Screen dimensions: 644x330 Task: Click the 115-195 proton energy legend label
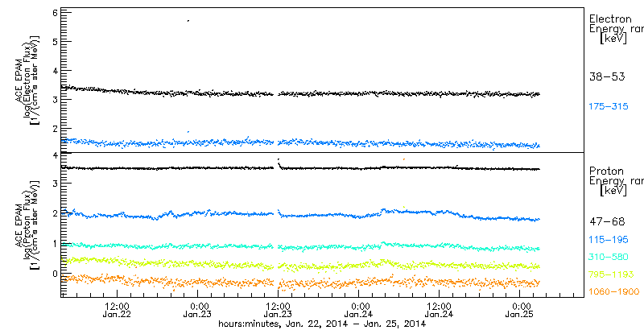point(609,240)
